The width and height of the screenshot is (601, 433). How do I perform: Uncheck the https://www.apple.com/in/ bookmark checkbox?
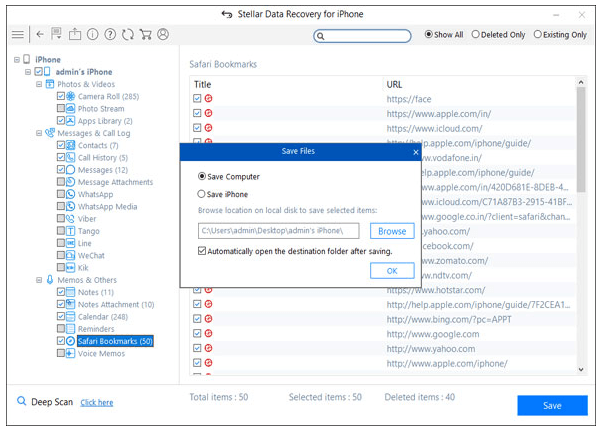(197, 113)
